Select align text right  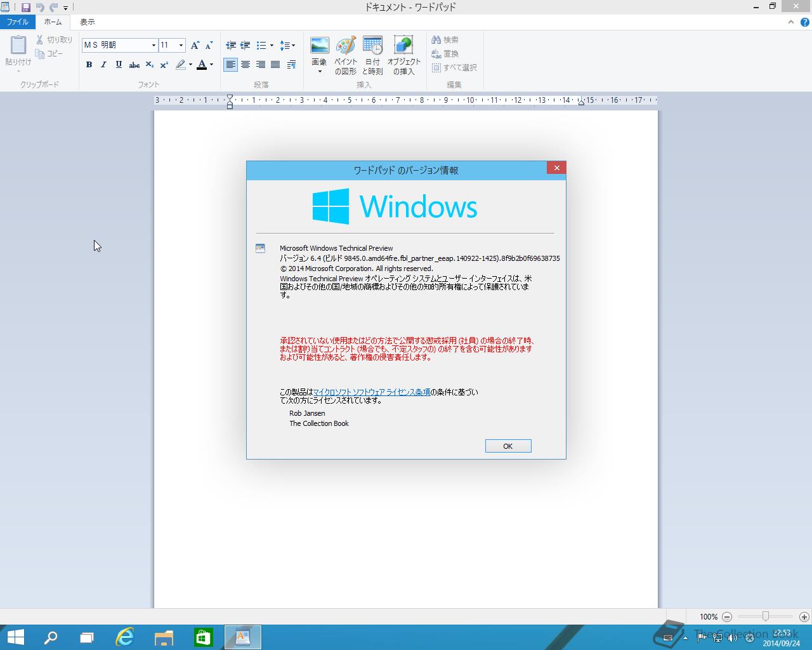(x=260, y=64)
